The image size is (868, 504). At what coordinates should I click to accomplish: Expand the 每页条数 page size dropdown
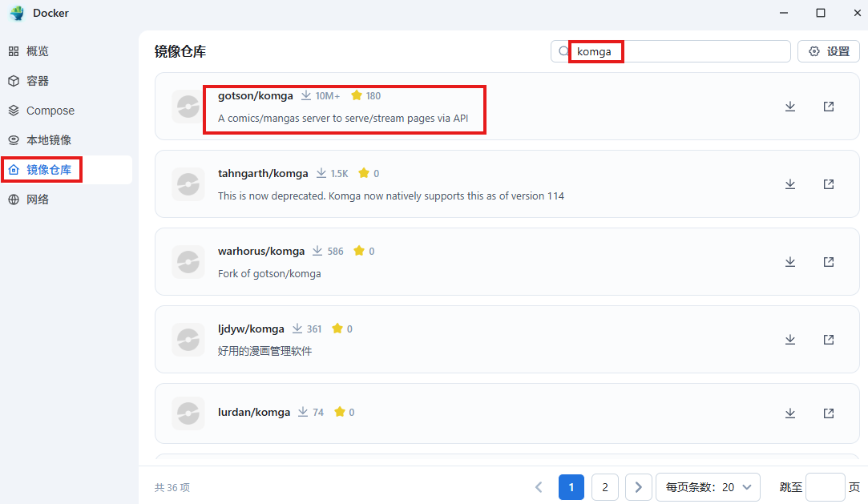point(708,487)
